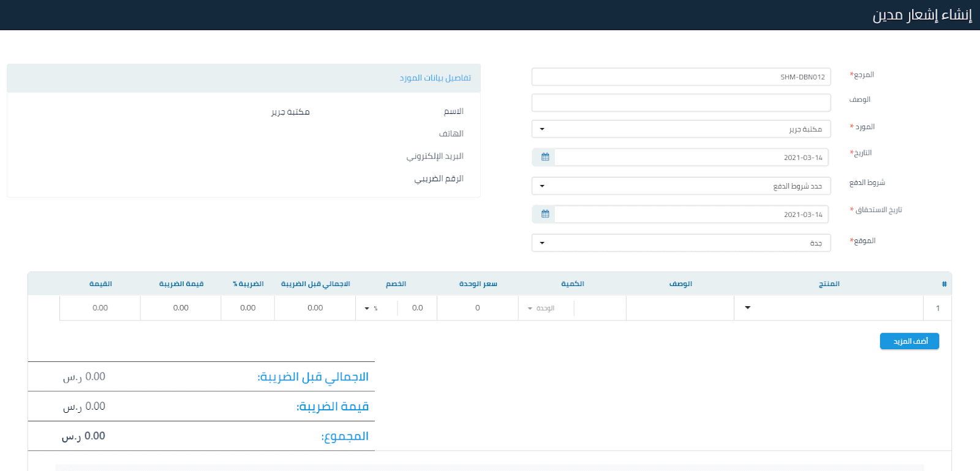Click the الخصم discount value field
Screen dimensions: 980x471
[x=417, y=308]
